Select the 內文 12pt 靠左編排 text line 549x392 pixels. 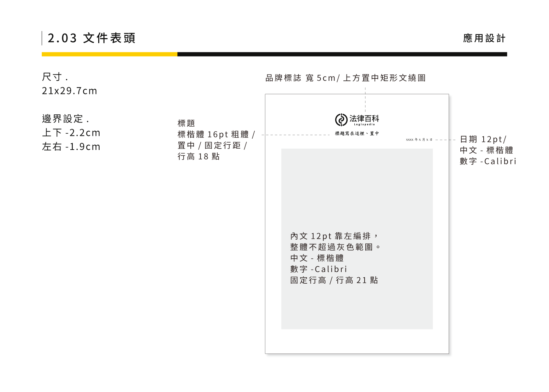(x=334, y=236)
